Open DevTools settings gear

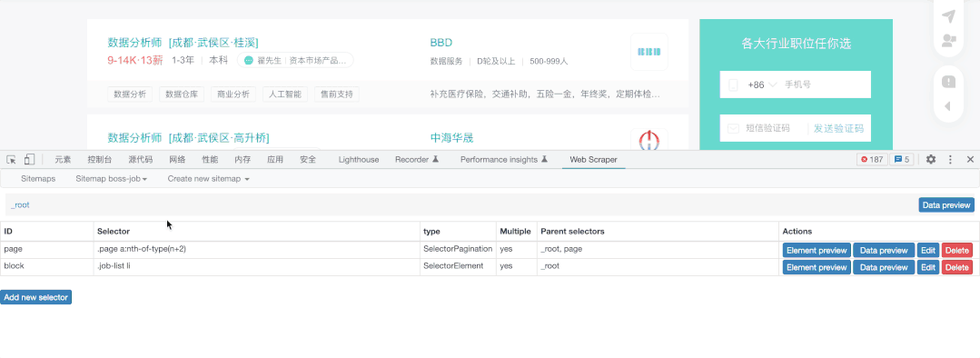point(931,159)
